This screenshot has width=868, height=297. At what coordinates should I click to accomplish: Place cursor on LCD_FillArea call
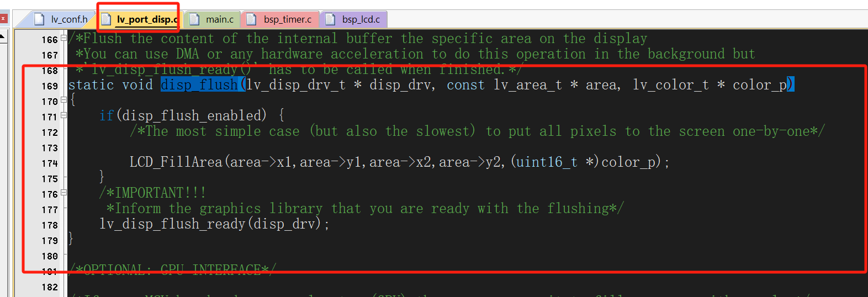[176, 162]
